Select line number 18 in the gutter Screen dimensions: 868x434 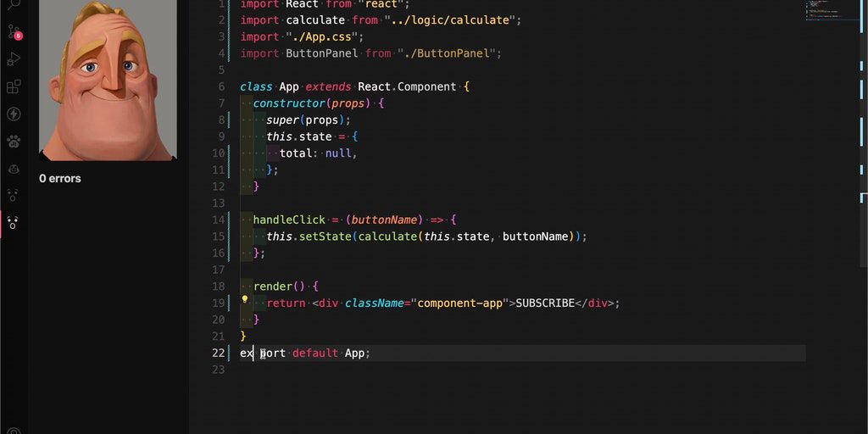pos(219,287)
